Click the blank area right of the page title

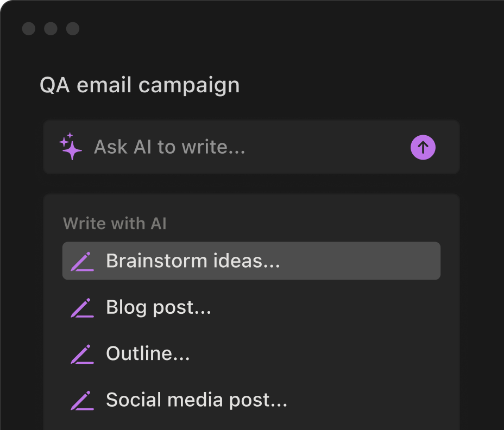(x=354, y=85)
